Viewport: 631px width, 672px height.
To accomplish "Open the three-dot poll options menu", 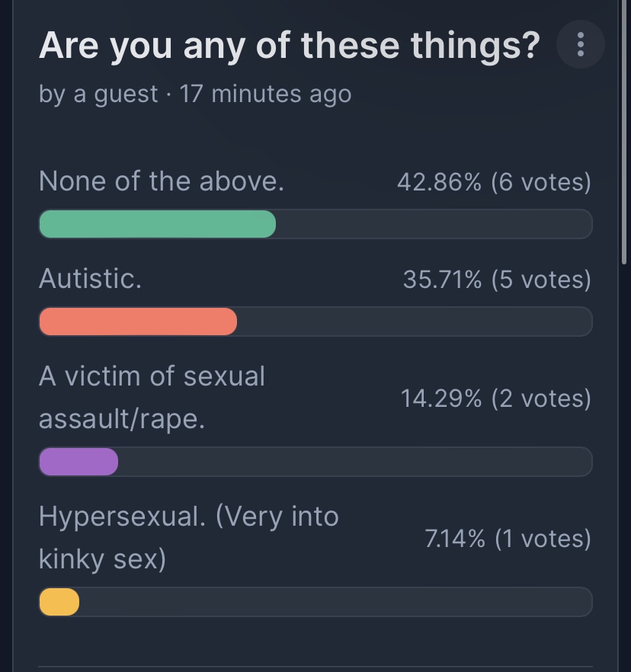I will [581, 44].
